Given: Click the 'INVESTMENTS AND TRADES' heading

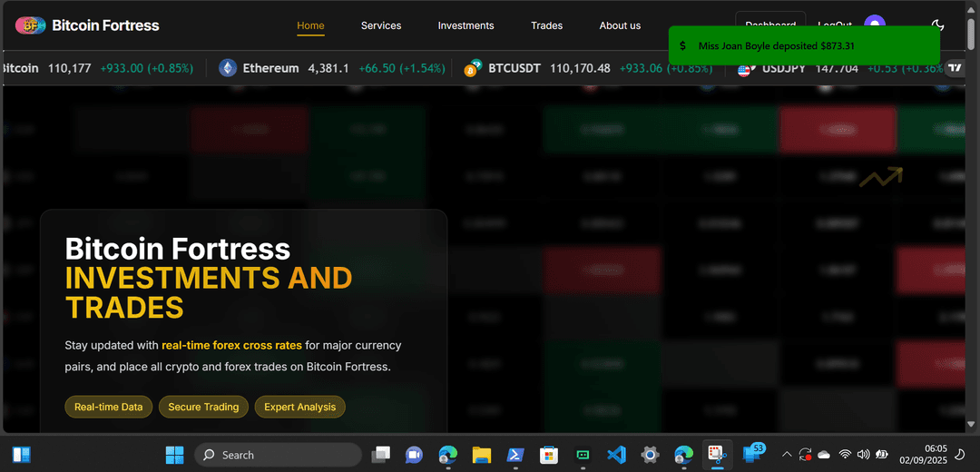Looking at the screenshot, I should click(209, 292).
